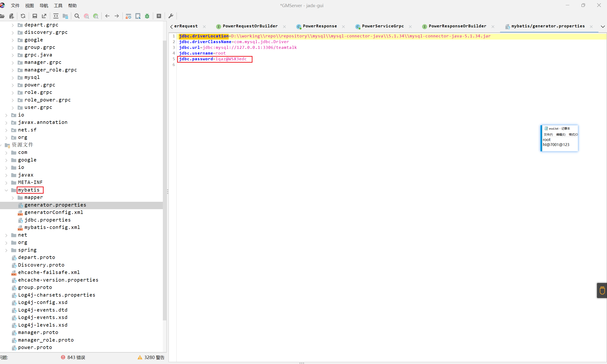Click the 843 错误 status text

pos(76,357)
